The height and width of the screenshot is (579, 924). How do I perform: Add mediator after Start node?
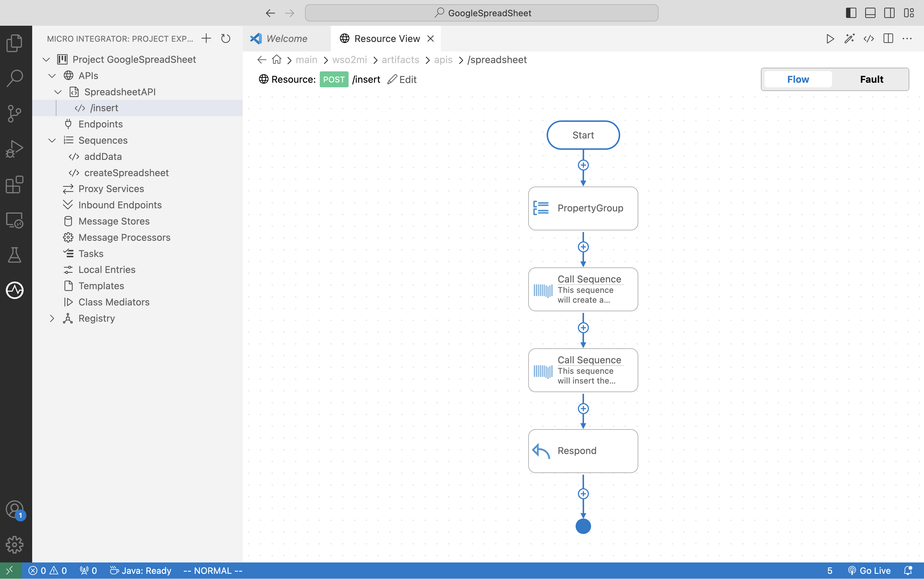click(x=583, y=165)
